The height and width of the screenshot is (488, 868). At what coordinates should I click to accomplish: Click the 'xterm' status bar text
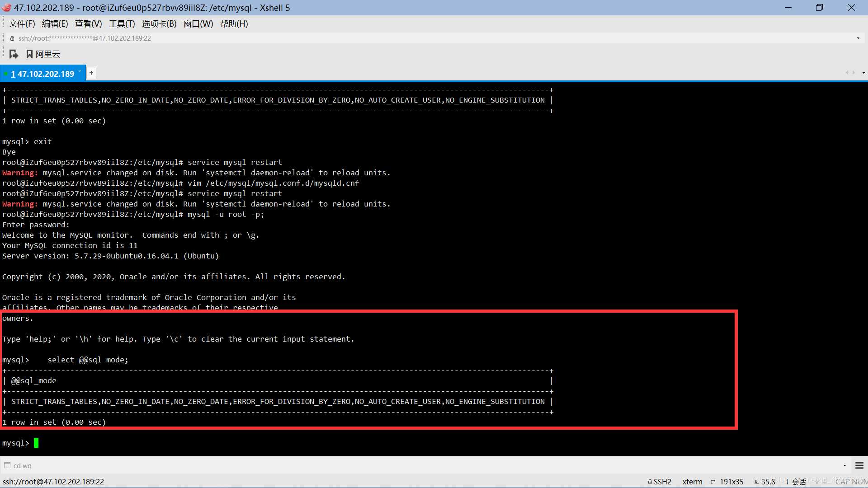(692, 482)
